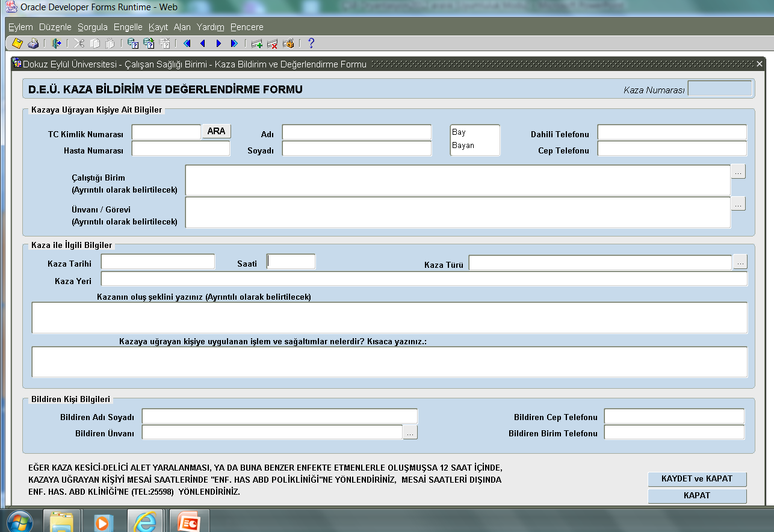Go to next record arrow
The image size is (774, 532).
pos(218,43)
